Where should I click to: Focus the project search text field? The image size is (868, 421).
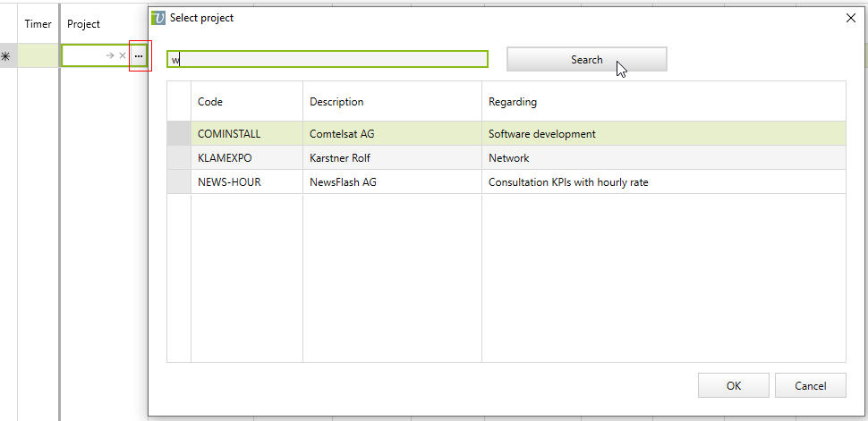click(x=328, y=60)
